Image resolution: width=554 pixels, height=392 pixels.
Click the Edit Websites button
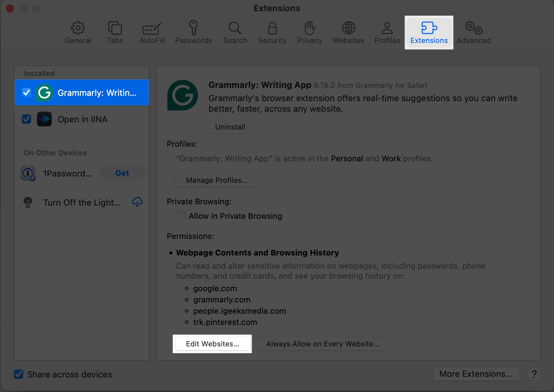[212, 344]
